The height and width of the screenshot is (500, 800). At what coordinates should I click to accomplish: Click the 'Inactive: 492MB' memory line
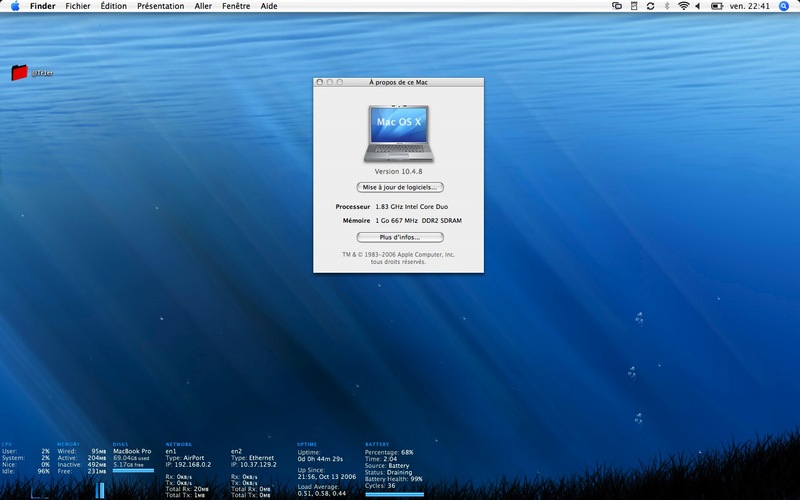82,464
